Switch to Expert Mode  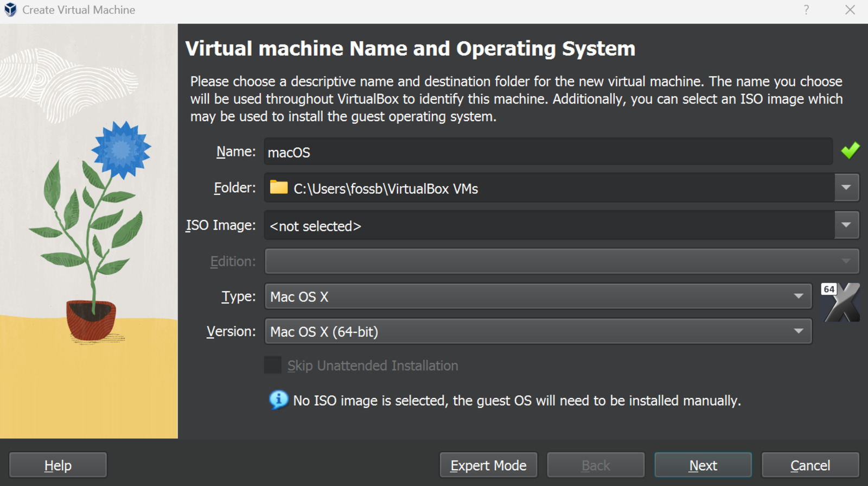click(488, 465)
